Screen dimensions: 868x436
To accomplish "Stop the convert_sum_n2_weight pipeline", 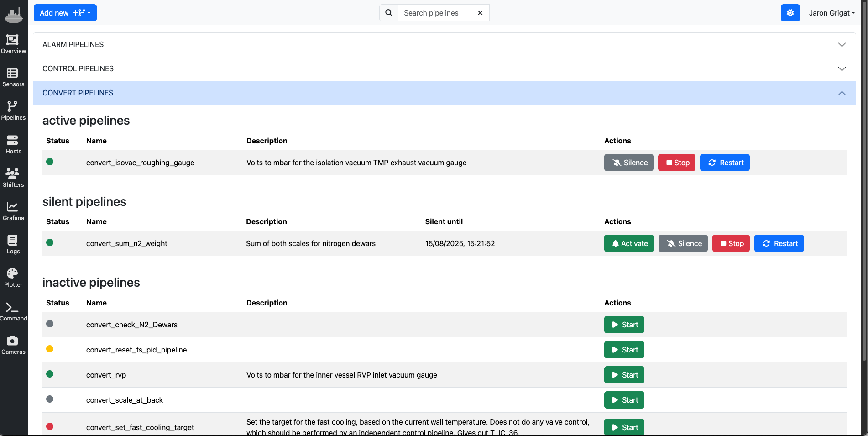I will (731, 243).
